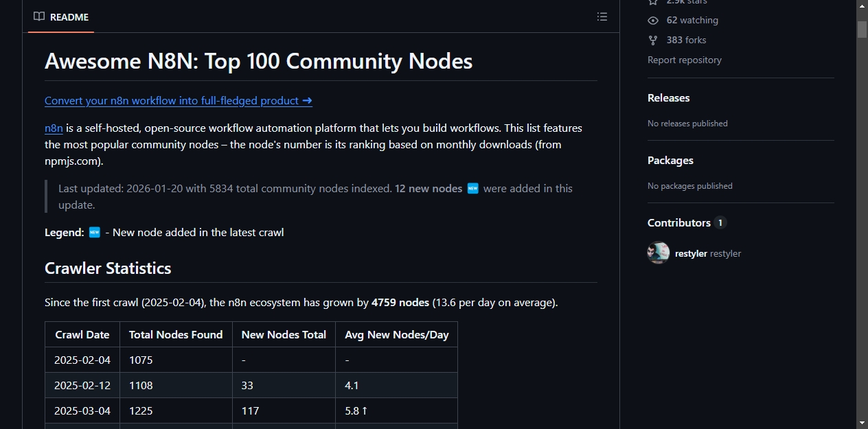Click the '2025-02-04' table cell
The height and width of the screenshot is (429, 868).
(x=82, y=360)
